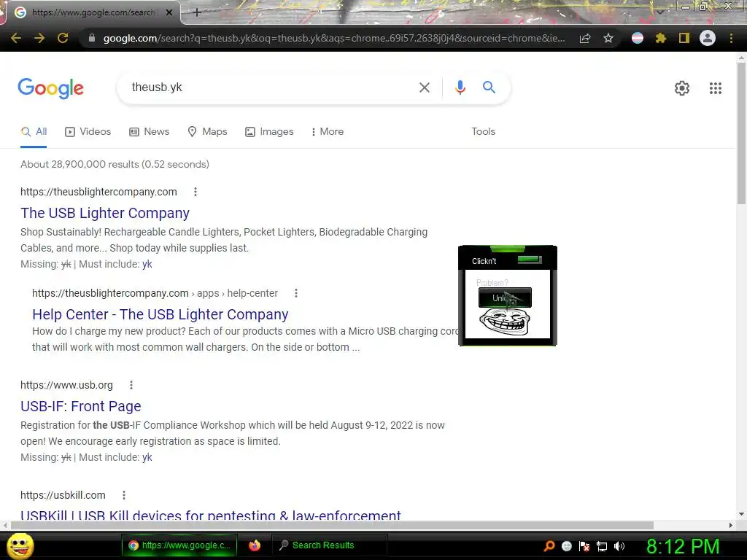Open the Chrome profile avatar menu
Viewport: 747px width, 560px height.
click(x=708, y=38)
